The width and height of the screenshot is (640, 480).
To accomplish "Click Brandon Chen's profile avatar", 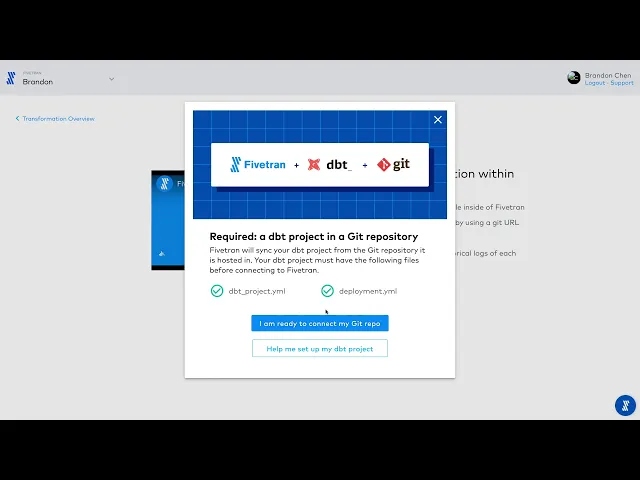I will click(x=573, y=78).
